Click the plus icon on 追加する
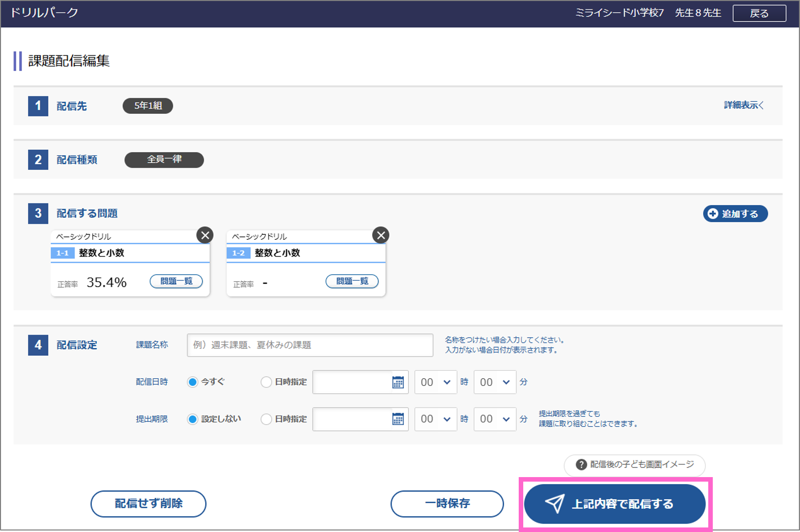The height and width of the screenshot is (532, 800). point(713,214)
